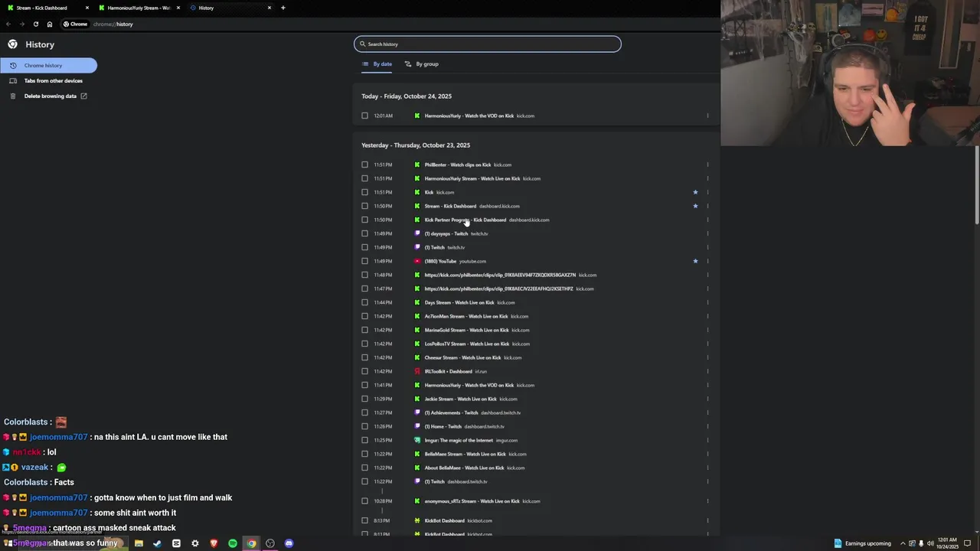Open the more actions menu for the 12:01 AM HarmoniousYuriy entry
The width and height of the screenshot is (980, 551).
pyautogui.click(x=707, y=116)
